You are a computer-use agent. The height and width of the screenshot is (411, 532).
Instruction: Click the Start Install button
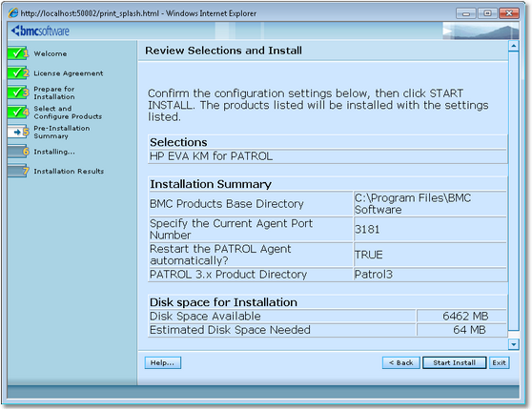click(454, 362)
